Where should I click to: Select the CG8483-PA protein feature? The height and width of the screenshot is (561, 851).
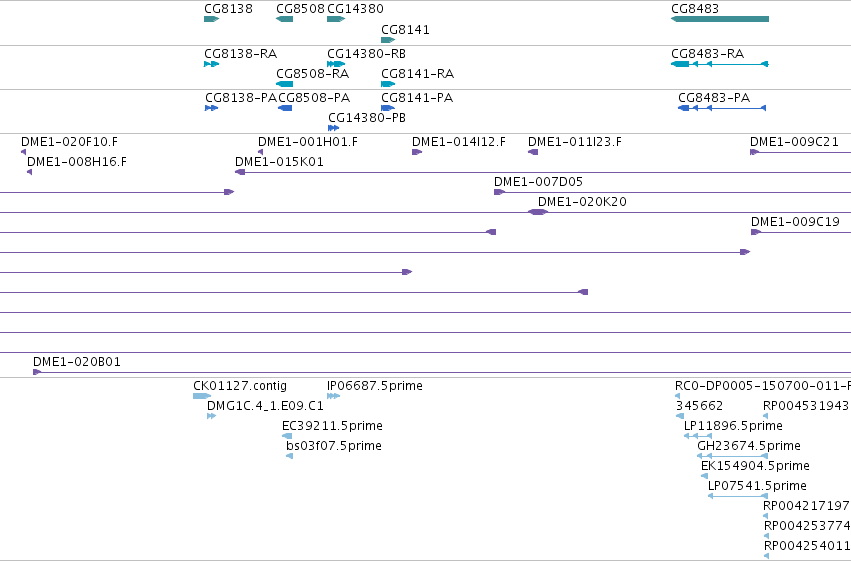coord(722,108)
